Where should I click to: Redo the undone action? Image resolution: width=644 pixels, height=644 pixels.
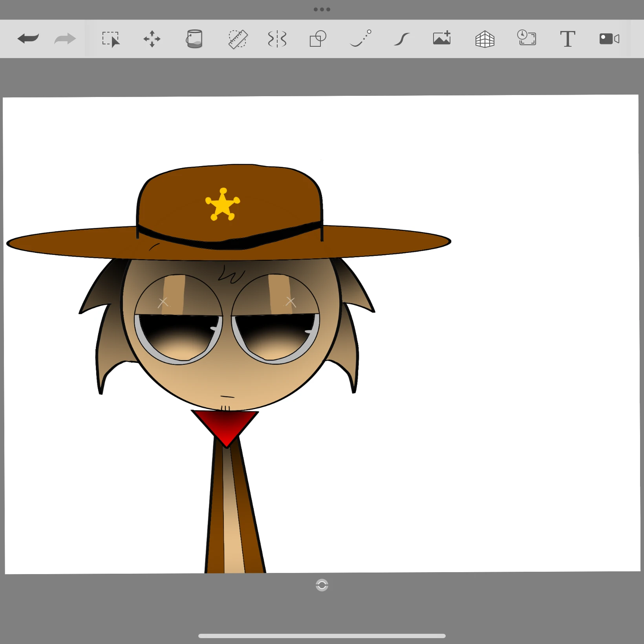click(65, 38)
